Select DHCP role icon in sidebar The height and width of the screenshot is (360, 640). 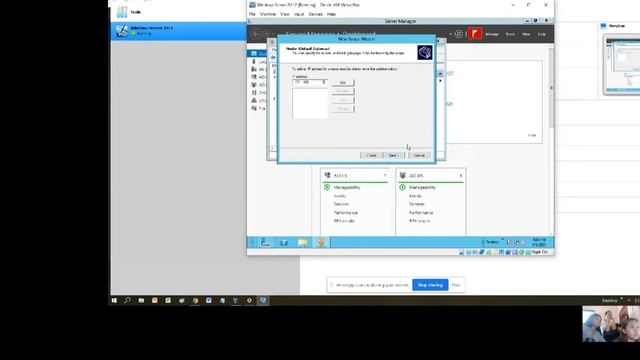(x=254, y=93)
